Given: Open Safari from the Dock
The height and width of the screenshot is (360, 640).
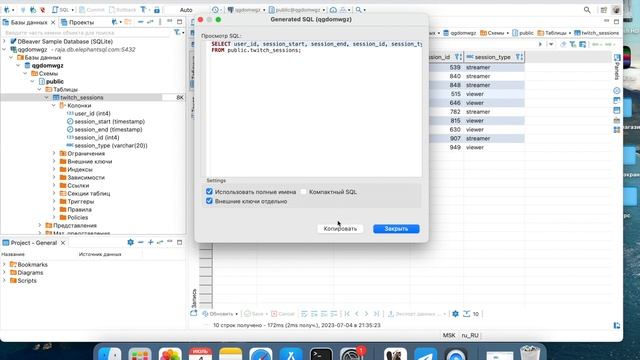Looking at the screenshot, I should 260,354.
